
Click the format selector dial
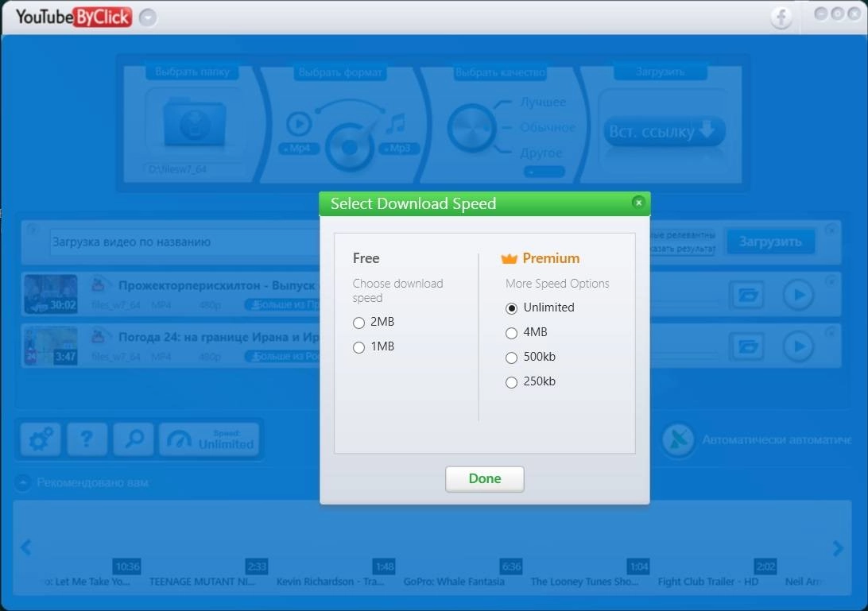349,147
